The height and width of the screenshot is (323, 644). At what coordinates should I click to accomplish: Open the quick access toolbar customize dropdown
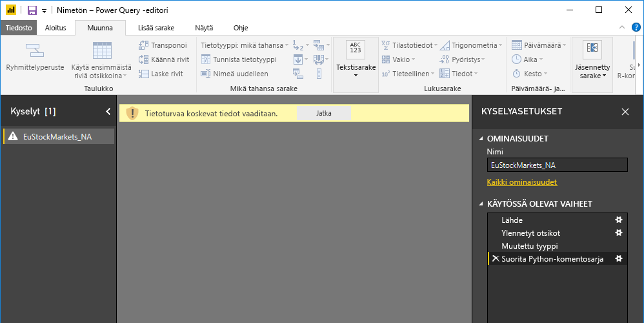[44, 11]
